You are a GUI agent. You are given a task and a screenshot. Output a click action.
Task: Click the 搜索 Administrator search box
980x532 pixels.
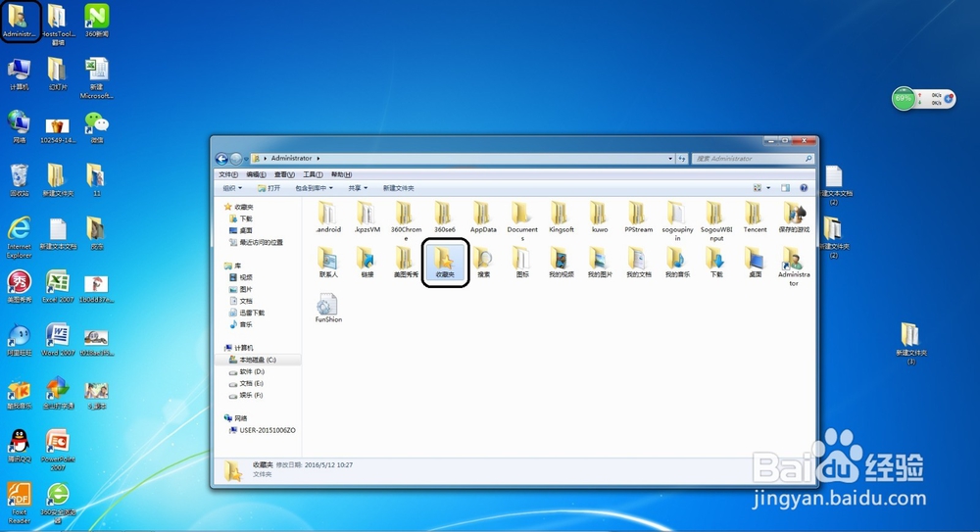753,159
